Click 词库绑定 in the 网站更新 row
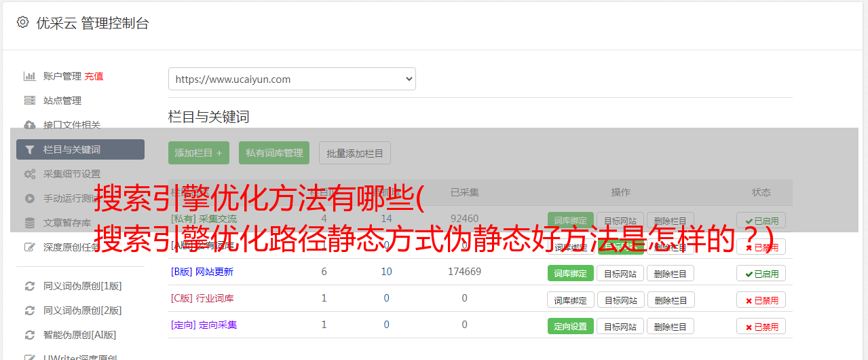Screen dimensions: 868x360 point(570,273)
